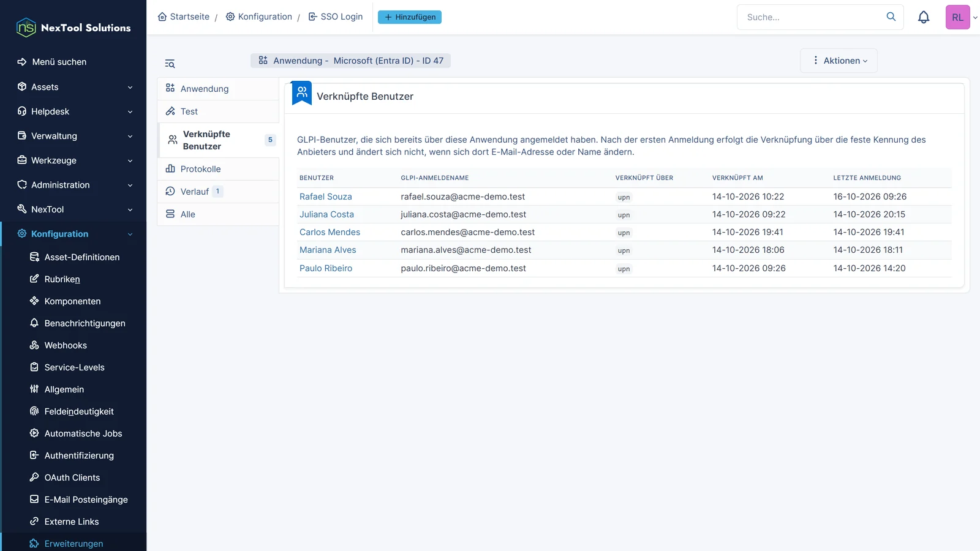Open SSO Login breadcrumb
980x551 pixels.
(x=336, y=17)
